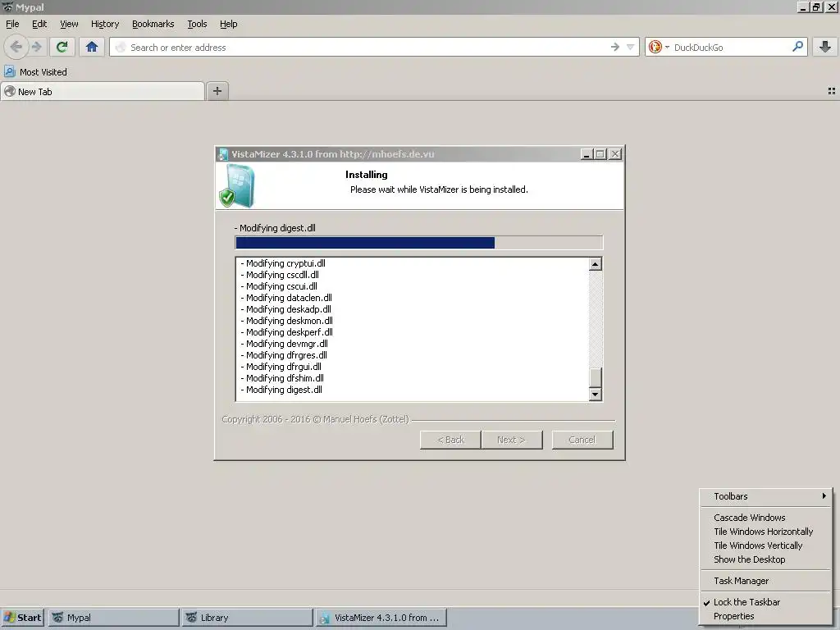840x630 pixels.
Task: Open Task Manager from taskbar menu
Action: (x=765, y=581)
